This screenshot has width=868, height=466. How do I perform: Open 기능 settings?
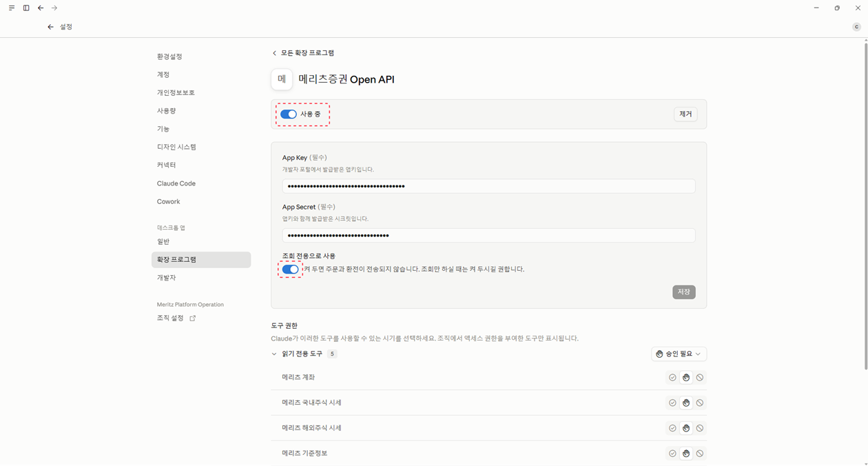[163, 129]
